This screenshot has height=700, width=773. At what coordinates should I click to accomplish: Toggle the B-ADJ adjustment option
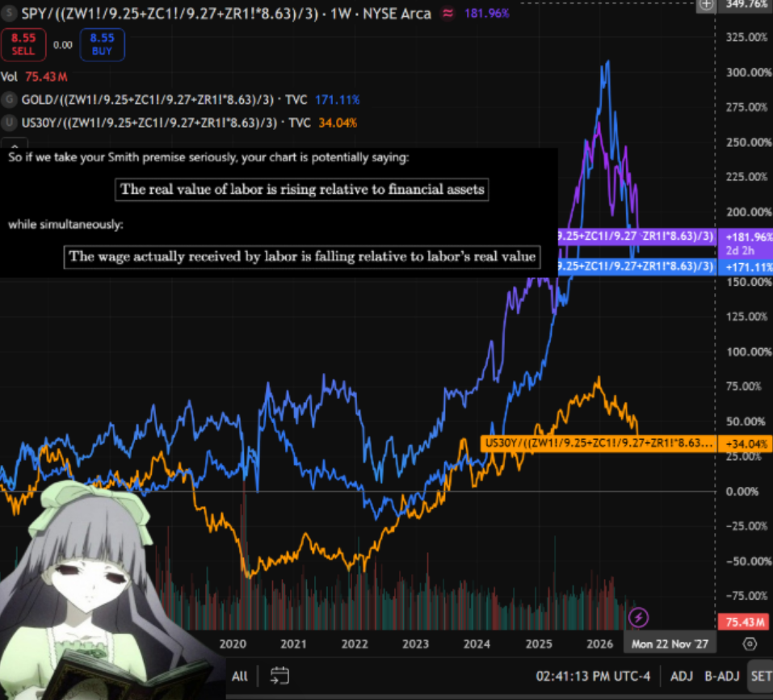[722, 676]
